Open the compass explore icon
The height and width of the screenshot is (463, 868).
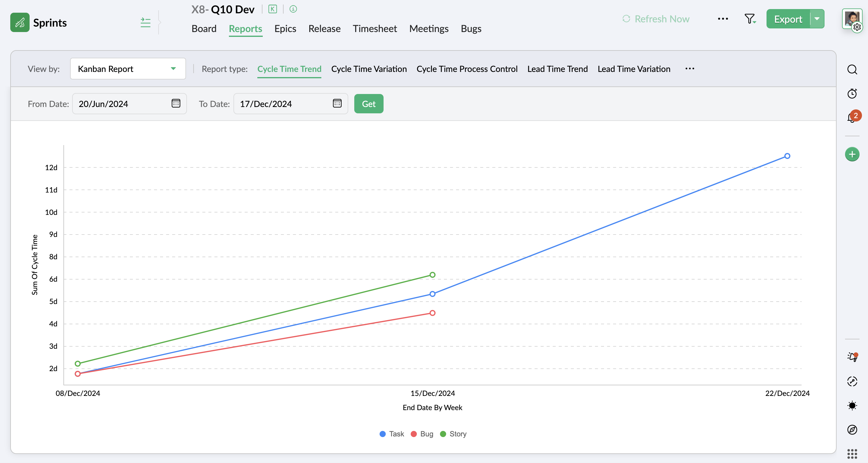pos(852,430)
